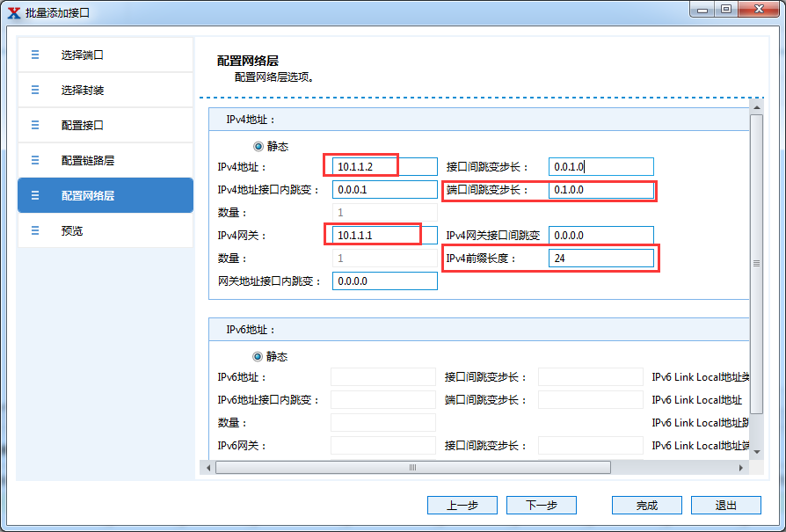786x532 pixels.
Task: Click the 接口间跳变步长 field beside IPv6地址
Action: [591, 376]
